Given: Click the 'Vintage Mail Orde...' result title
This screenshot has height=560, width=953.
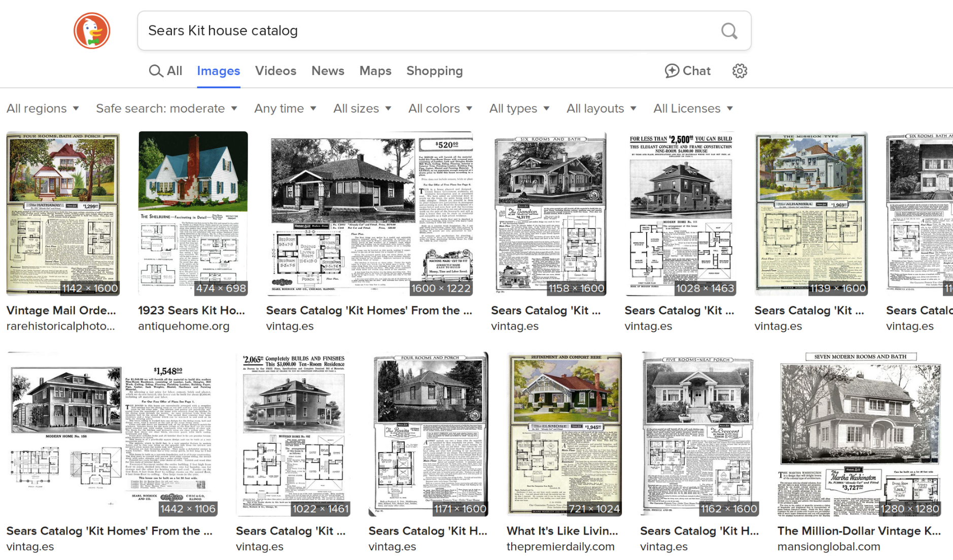Looking at the screenshot, I should [61, 310].
